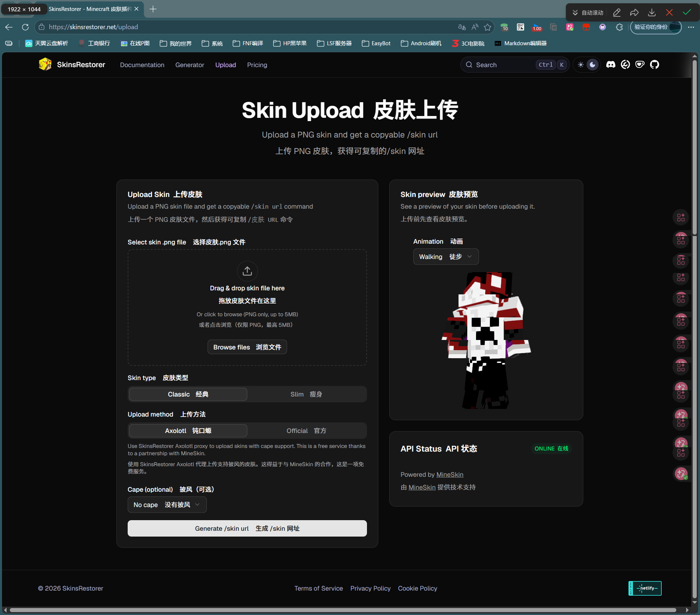Confirm screenshot with the green checkmark

point(687,13)
